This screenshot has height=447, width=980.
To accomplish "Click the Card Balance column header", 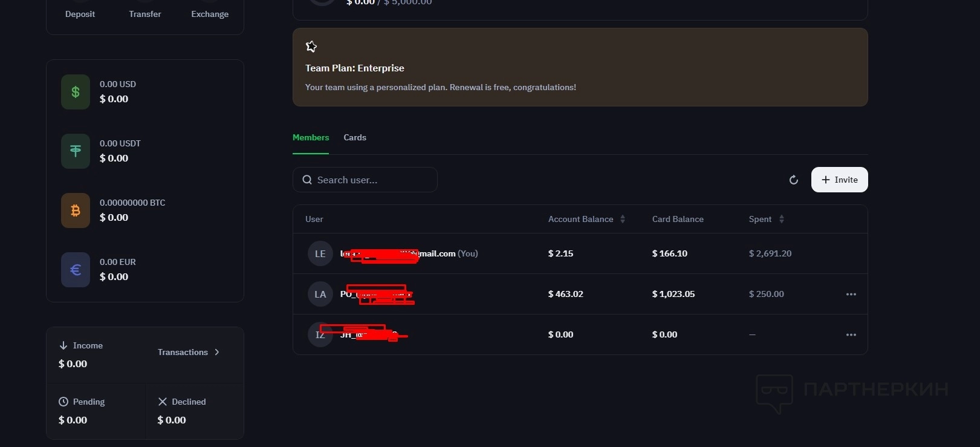I will (x=678, y=219).
